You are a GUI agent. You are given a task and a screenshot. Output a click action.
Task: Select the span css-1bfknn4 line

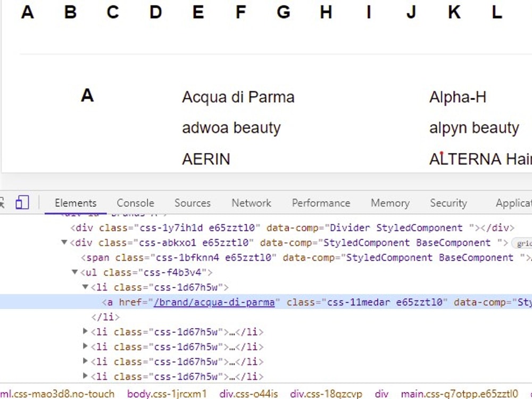click(306, 257)
